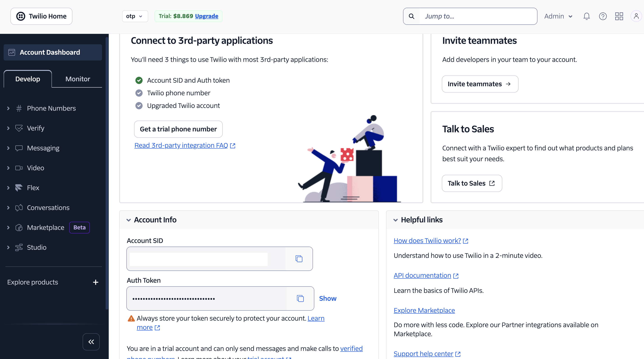Click the plus icon beside Explore products
Image resolution: width=644 pixels, height=359 pixels.
(x=95, y=282)
